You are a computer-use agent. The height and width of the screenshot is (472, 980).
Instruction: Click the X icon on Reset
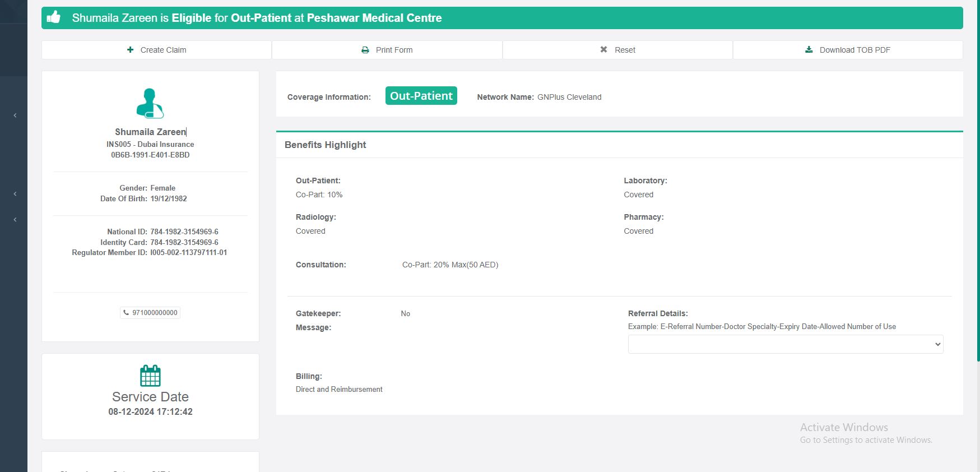point(603,50)
